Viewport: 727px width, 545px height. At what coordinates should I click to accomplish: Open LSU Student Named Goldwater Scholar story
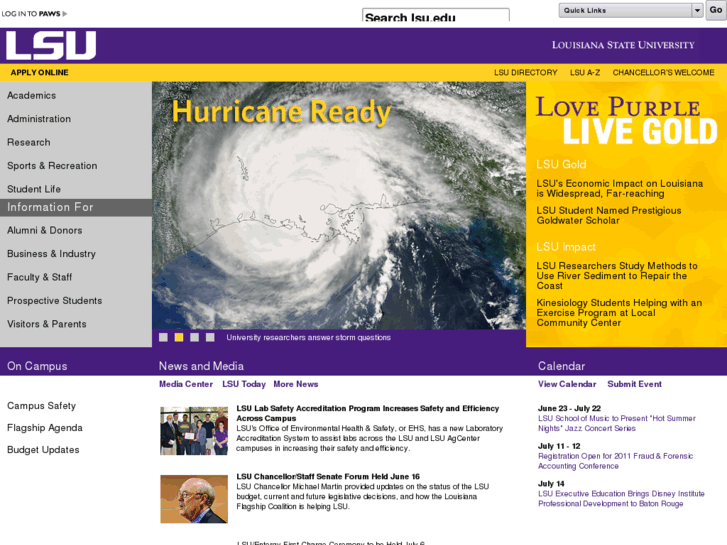[609, 216]
